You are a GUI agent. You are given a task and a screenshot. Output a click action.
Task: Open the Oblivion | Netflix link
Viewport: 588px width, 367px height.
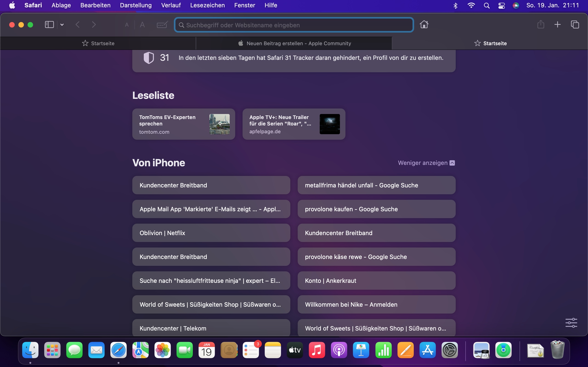211,233
